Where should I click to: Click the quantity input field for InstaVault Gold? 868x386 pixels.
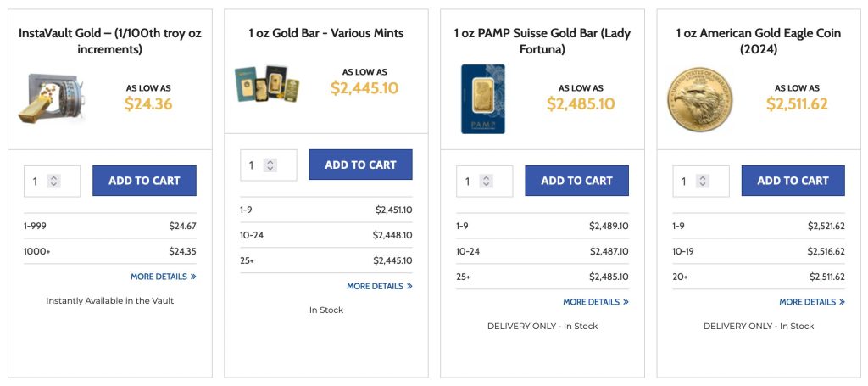click(37, 181)
